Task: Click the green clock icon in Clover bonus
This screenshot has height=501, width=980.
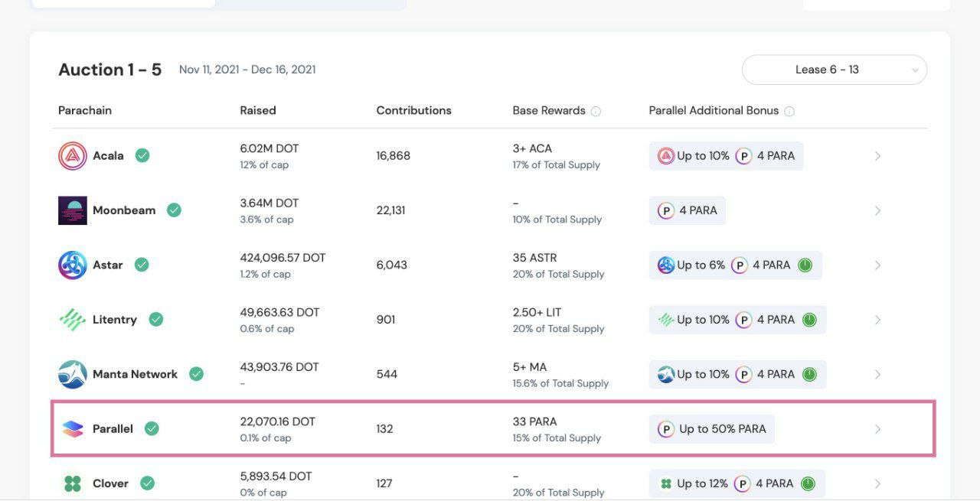Action: (808, 483)
